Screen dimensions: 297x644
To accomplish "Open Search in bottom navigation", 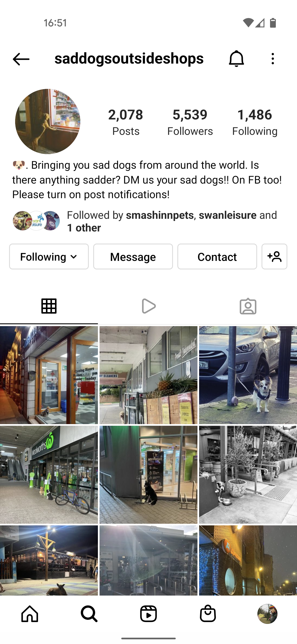I will (x=89, y=614).
